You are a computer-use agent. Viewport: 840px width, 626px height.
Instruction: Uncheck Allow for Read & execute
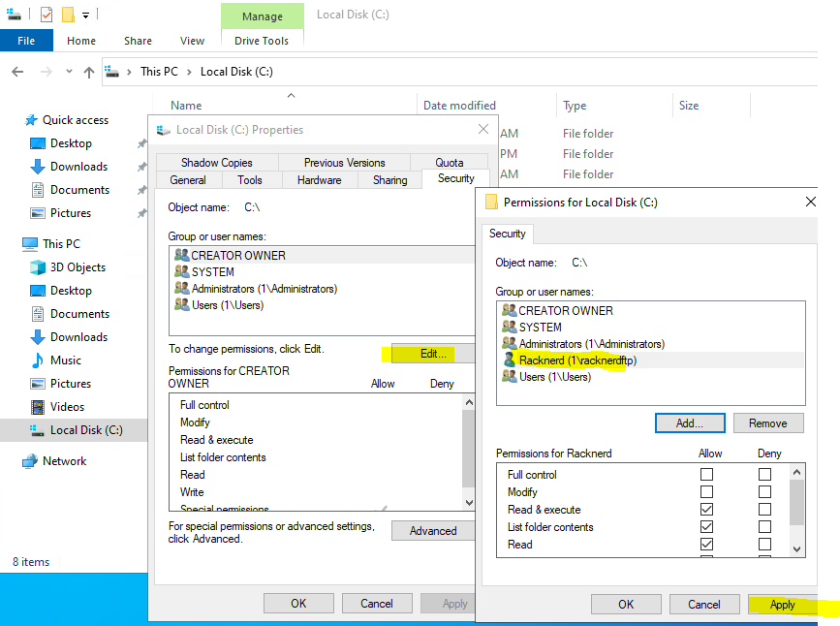click(706, 509)
